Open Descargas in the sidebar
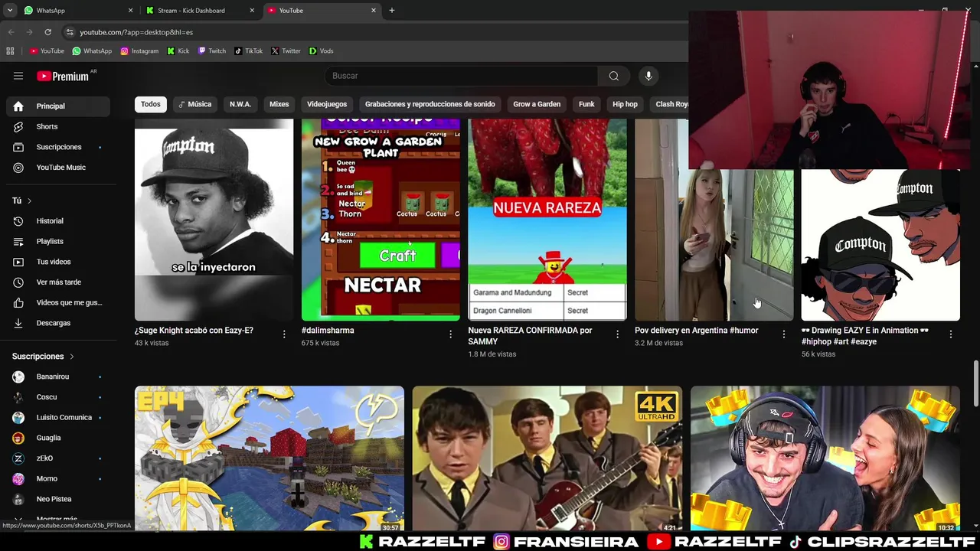 pyautogui.click(x=58, y=323)
